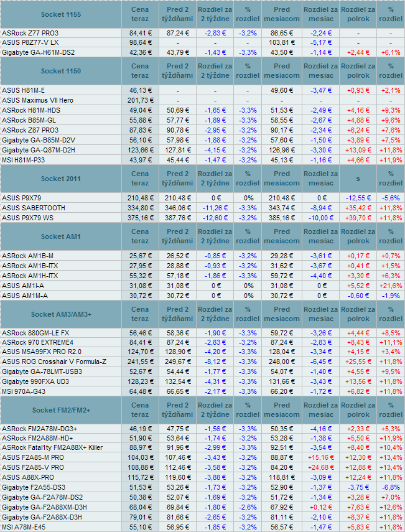Image resolution: width=405 pixels, height=532 pixels.
Task: Select ASUS P8Z77-V LX product name
Action: [30, 42]
